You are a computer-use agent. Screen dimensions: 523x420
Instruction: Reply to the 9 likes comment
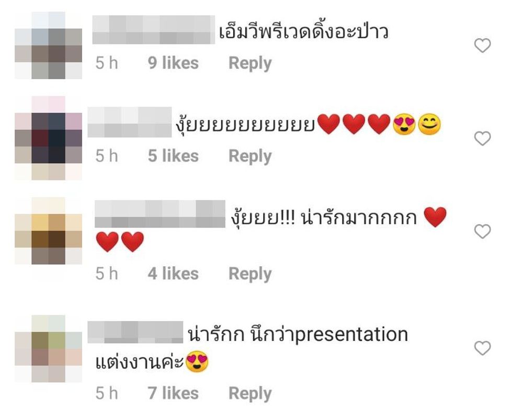coord(250,63)
